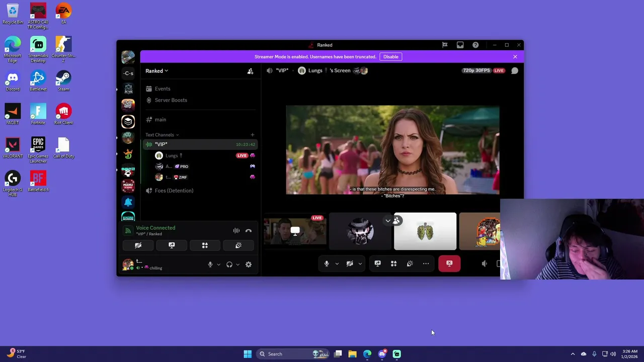Adjust stream volume speaker icon
The width and height of the screenshot is (644, 362).
484,263
